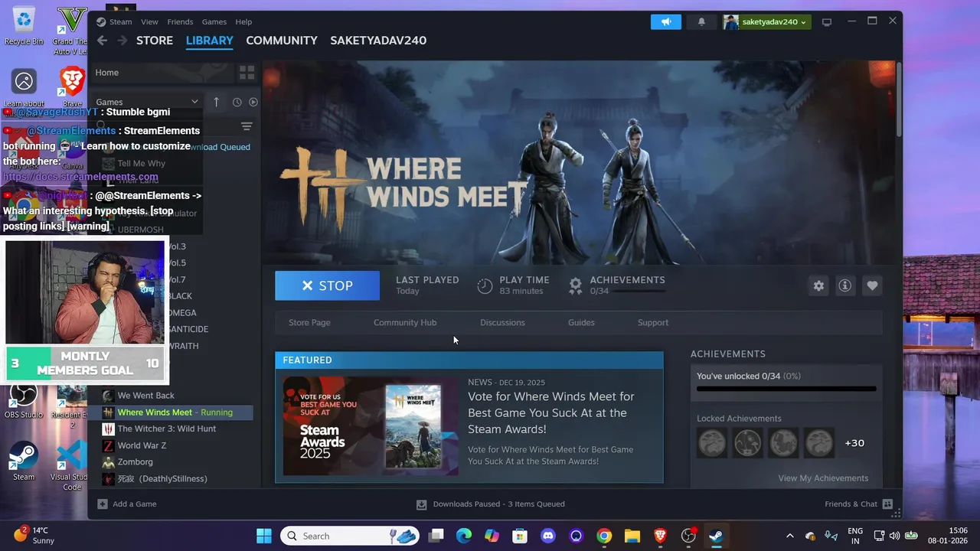Image resolution: width=980 pixels, height=551 pixels.
Task: Open the Support link
Action: (653, 322)
